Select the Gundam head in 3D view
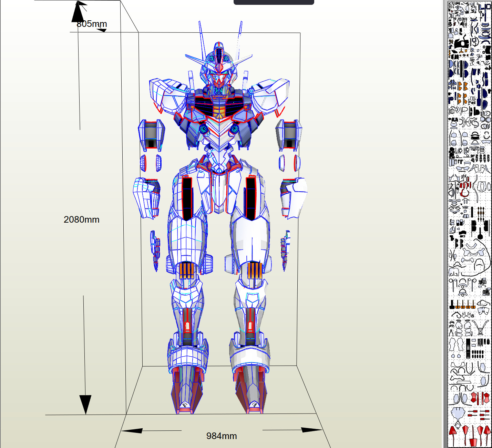 pyautogui.click(x=218, y=69)
